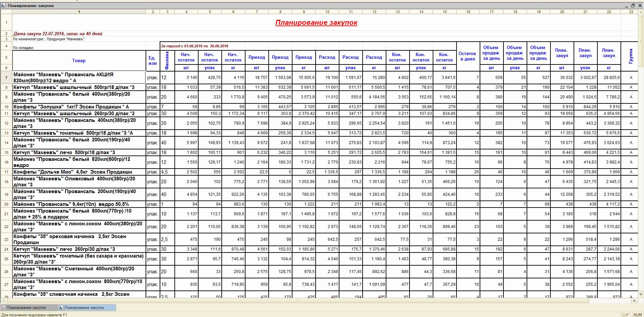Select row header 27

click(6, 284)
